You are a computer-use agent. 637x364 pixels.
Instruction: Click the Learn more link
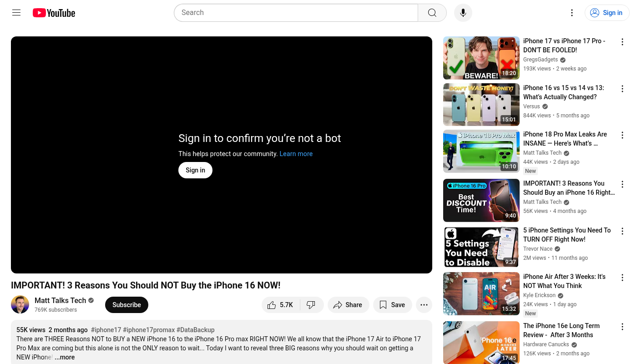pos(296,154)
